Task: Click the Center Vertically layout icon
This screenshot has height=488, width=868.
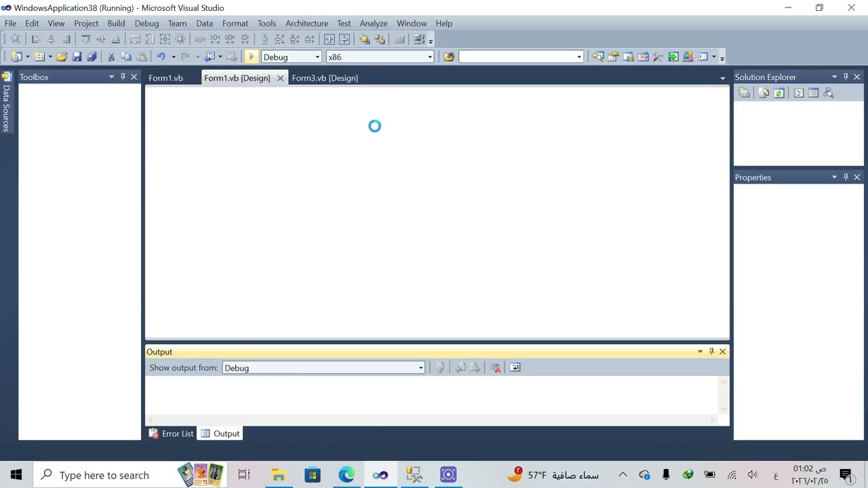Action: 344,39
